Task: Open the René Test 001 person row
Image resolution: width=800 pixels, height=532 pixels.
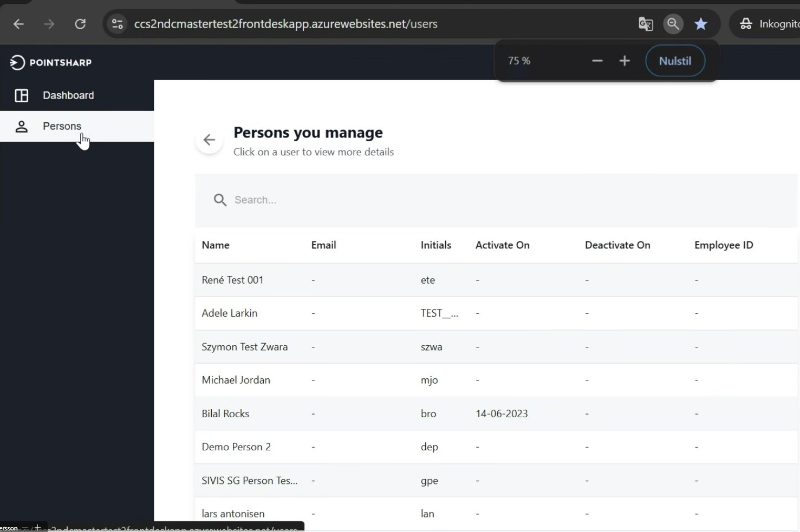Action: click(232, 280)
